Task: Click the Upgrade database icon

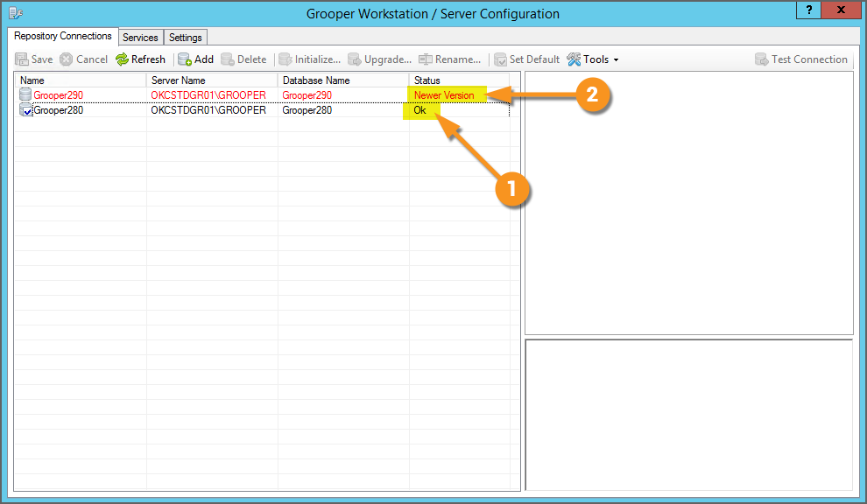Action: (x=354, y=59)
